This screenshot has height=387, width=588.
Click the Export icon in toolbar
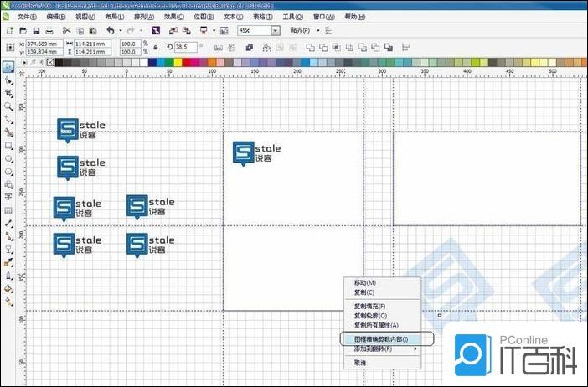click(187, 31)
